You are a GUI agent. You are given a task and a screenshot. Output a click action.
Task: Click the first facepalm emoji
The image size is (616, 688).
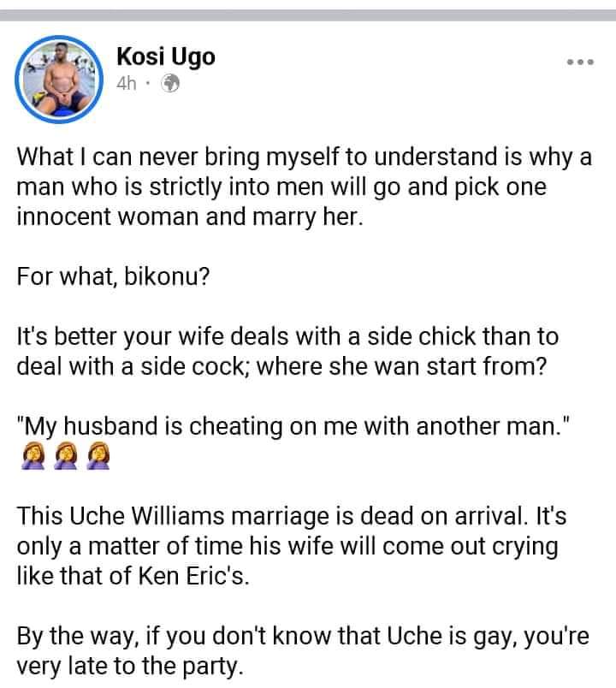(x=33, y=456)
